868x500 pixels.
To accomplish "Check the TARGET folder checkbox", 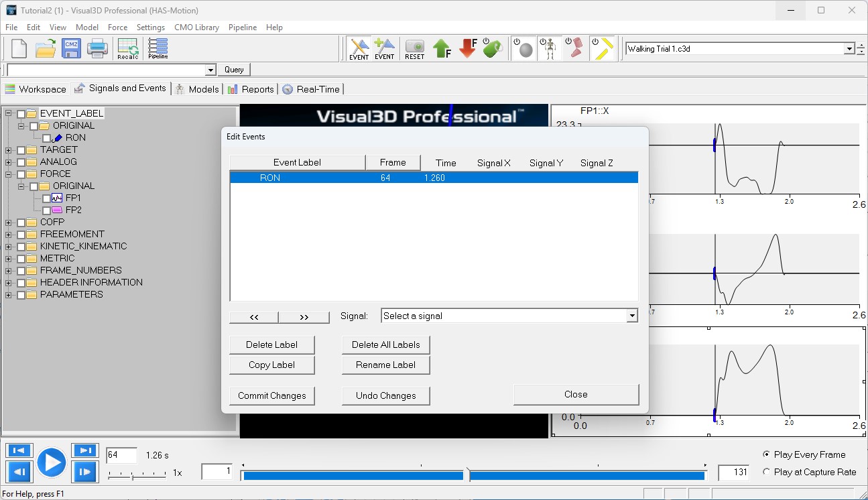I will [x=21, y=150].
